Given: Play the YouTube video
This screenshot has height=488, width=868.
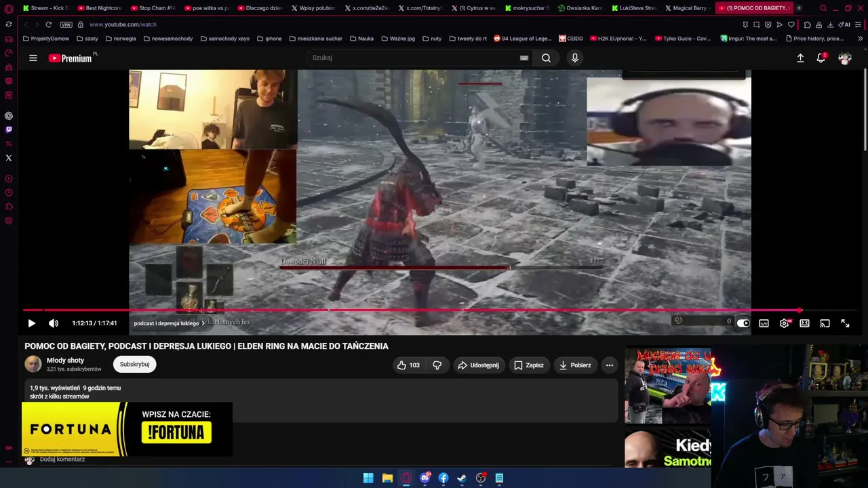Looking at the screenshot, I should [31, 323].
